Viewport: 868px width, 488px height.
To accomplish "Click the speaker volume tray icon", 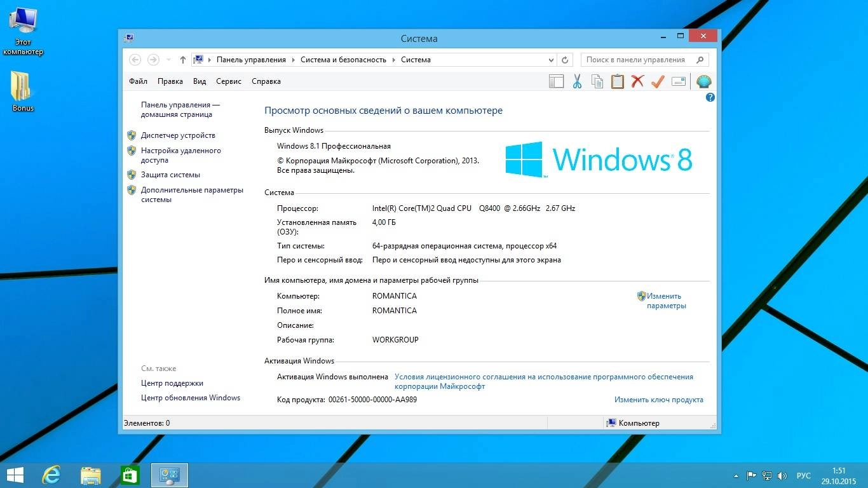I will click(x=782, y=475).
